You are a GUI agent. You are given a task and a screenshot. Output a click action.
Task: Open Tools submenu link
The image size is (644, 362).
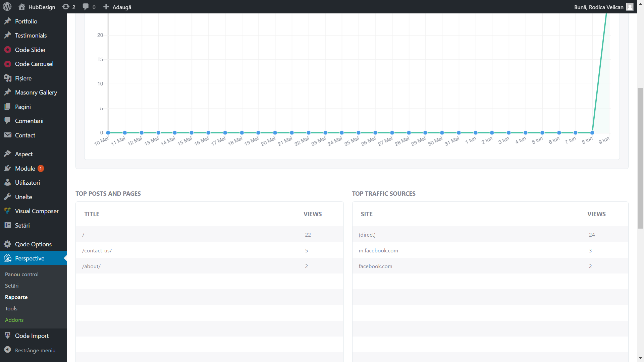11,308
